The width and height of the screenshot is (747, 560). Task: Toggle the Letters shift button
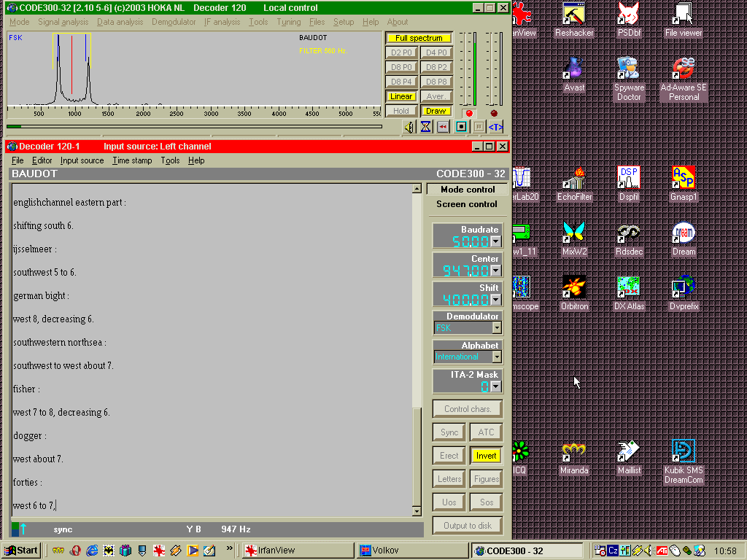click(449, 479)
